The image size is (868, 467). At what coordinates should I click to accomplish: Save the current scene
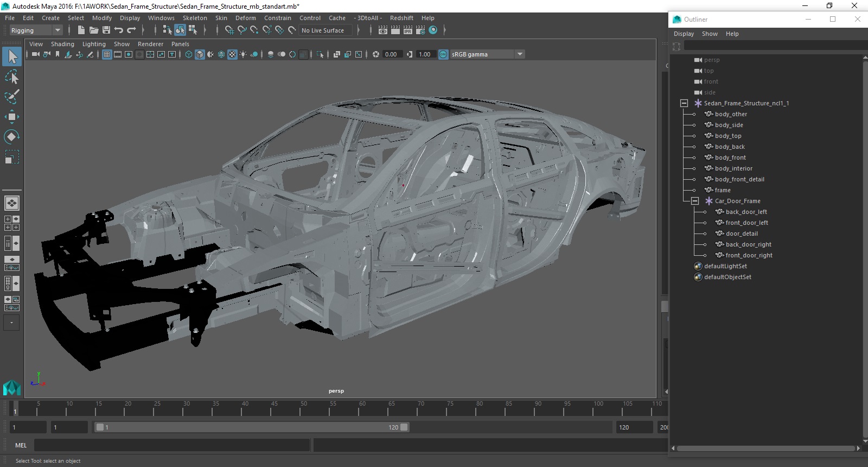tap(106, 30)
